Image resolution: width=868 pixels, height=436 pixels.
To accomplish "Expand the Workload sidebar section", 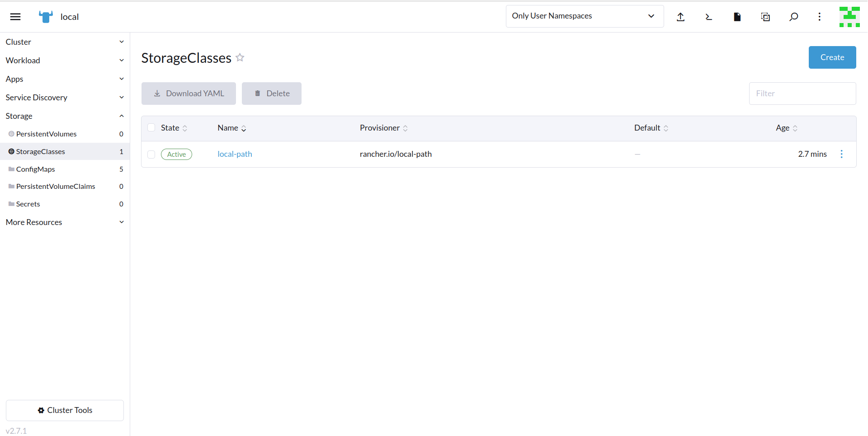I will [65, 61].
